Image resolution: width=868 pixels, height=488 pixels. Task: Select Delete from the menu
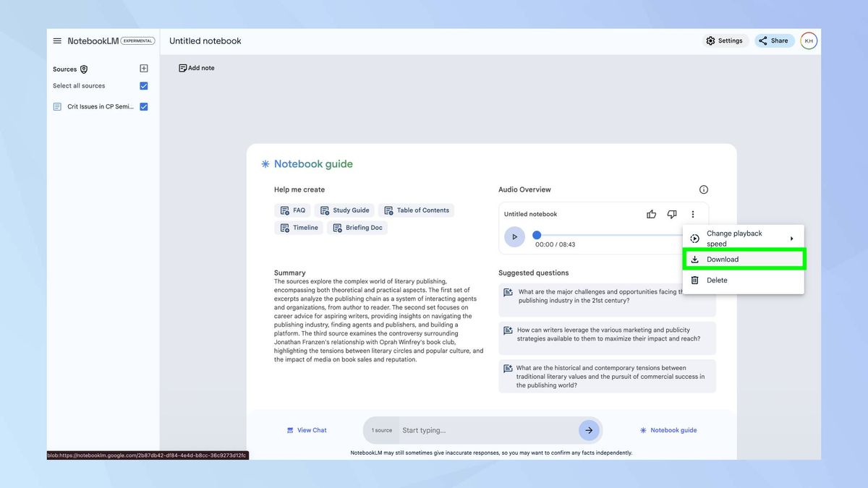(x=716, y=280)
